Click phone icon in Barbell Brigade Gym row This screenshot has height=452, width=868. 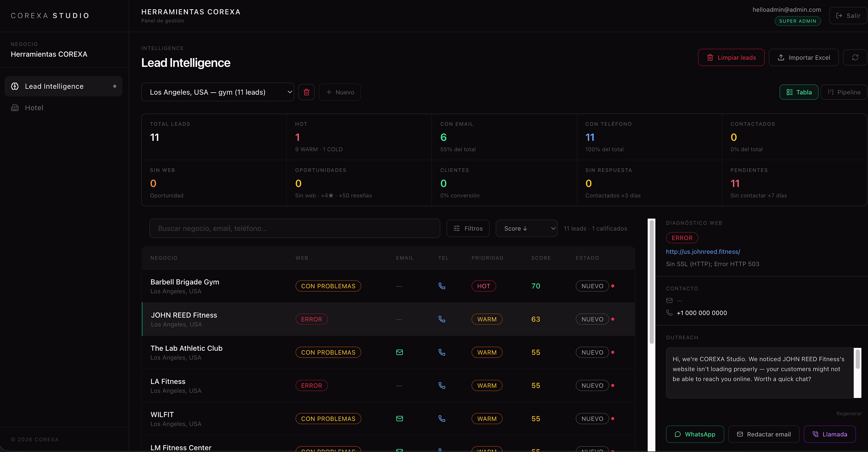coord(442,286)
